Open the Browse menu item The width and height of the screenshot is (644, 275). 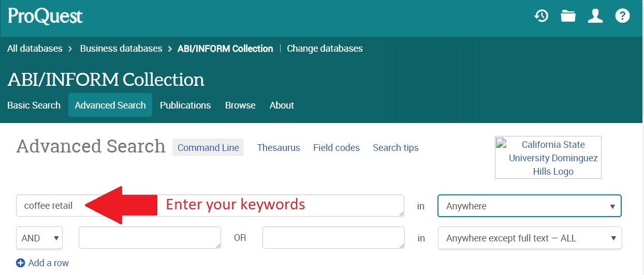[240, 105]
